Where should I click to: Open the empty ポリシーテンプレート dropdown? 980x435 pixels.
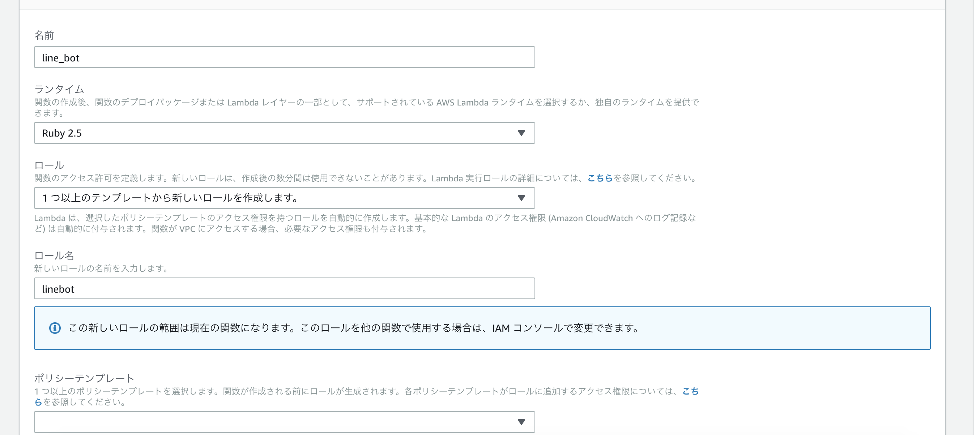tap(284, 422)
